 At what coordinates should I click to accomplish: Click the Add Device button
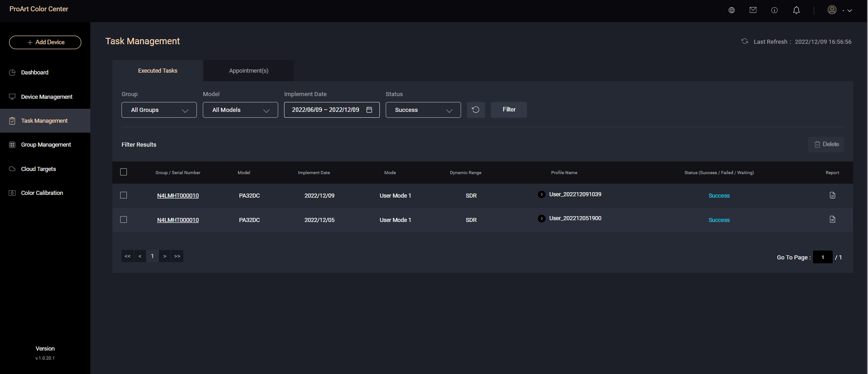[45, 42]
